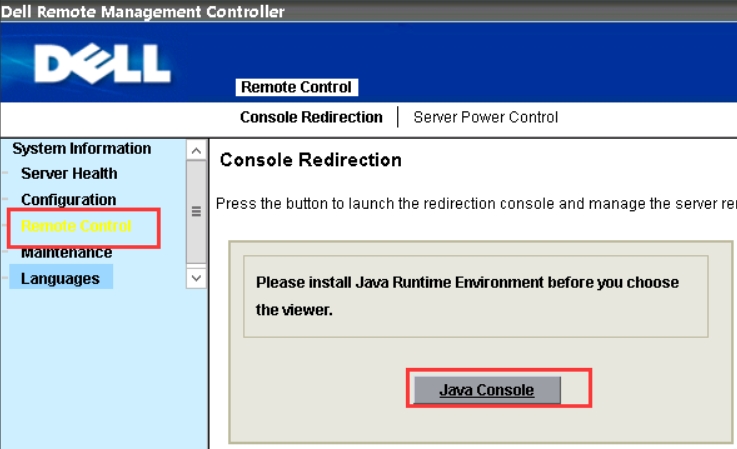The height and width of the screenshot is (449, 737).
Task: Open Configuration in sidebar
Action: tap(69, 200)
